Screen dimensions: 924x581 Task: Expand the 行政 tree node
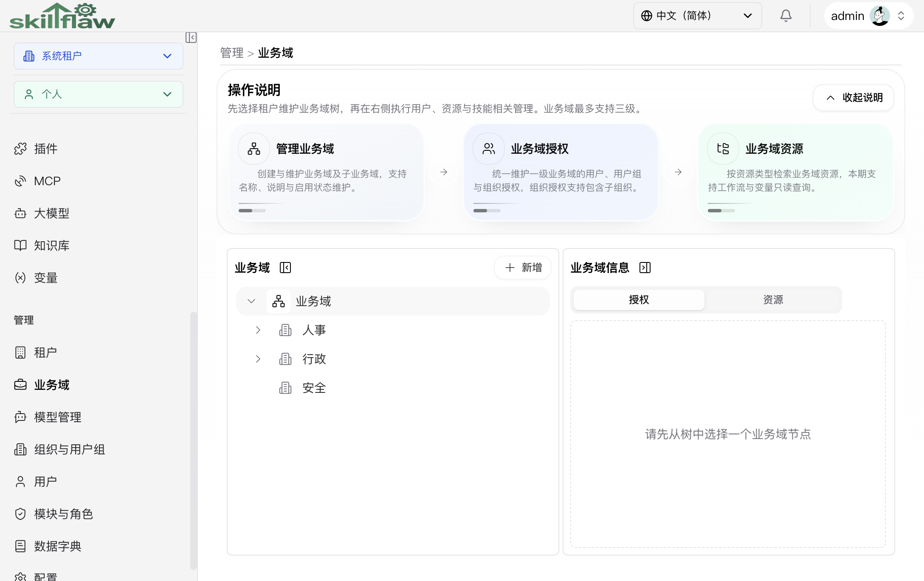(258, 359)
